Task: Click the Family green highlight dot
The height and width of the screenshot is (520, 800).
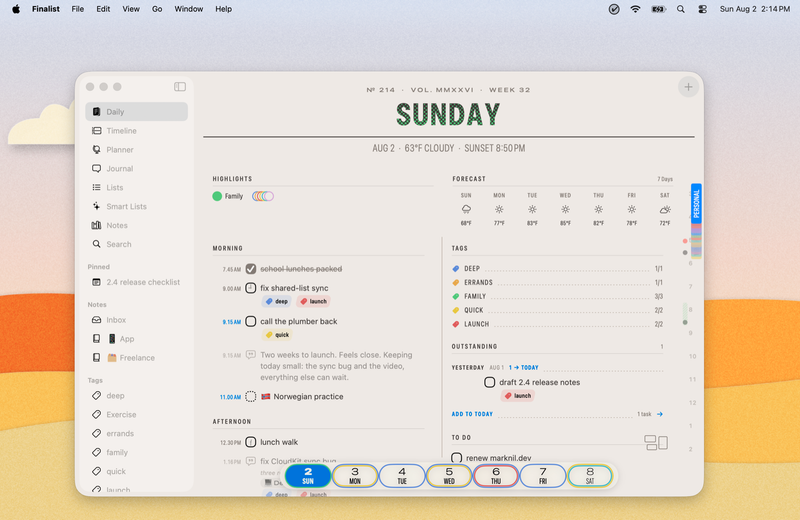Action: (217, 196)
